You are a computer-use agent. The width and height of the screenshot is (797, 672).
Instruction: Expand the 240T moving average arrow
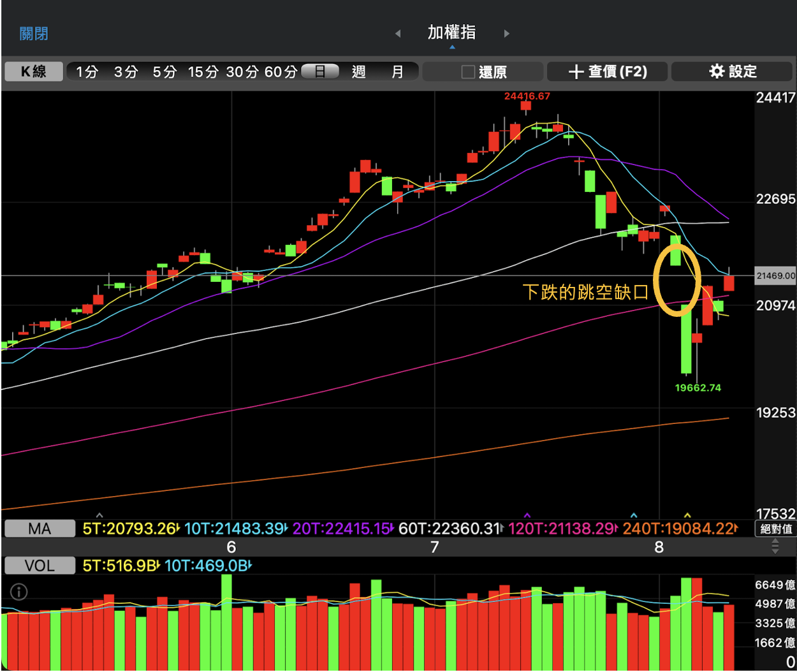click(x=736, y=529)
